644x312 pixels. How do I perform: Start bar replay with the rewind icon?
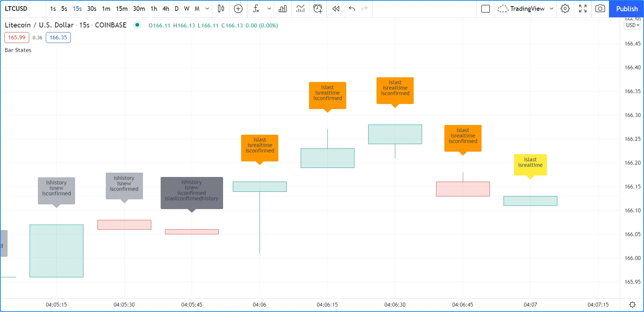336,9
